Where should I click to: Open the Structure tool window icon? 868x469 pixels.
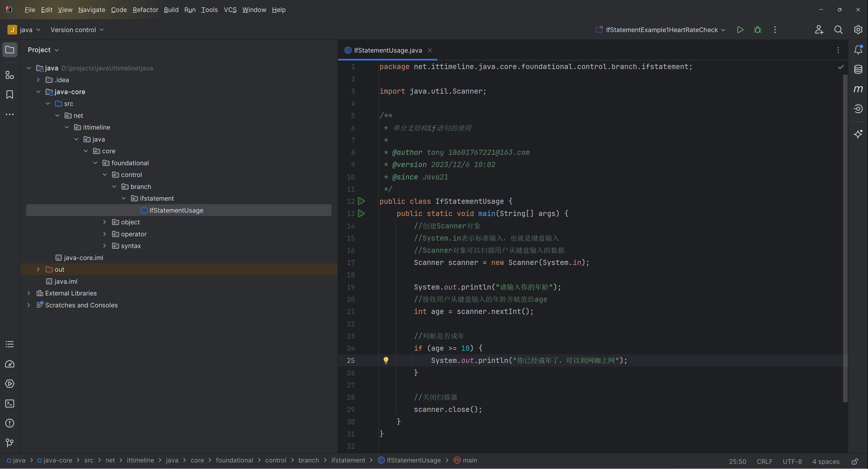pos(10,75)
